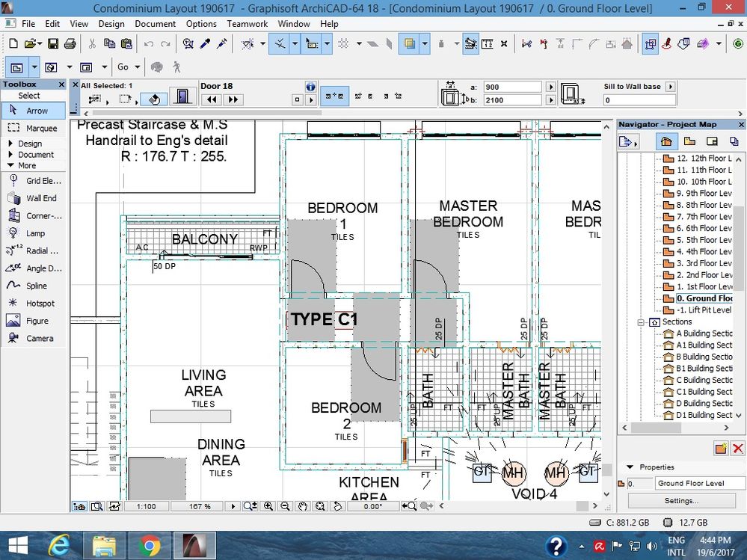Open the Teamwork menu
Viewport: 747px width, 560px height.
[247, 24]
